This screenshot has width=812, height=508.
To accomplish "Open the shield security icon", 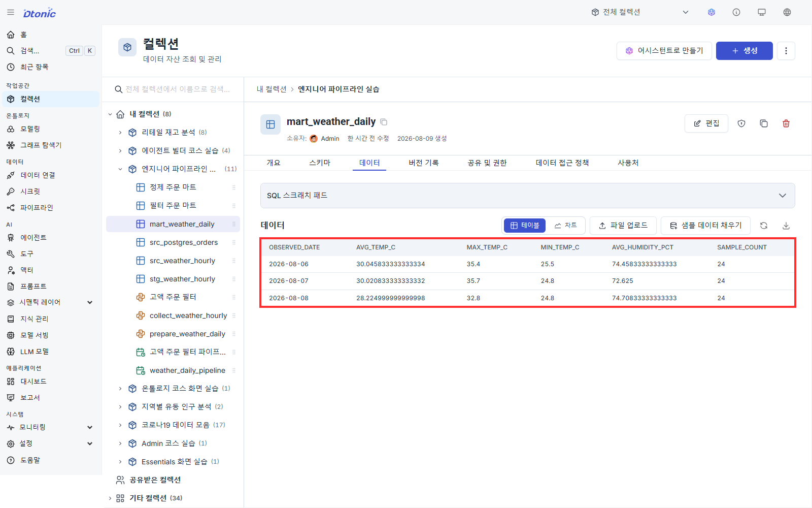I will click(x=741, y=123).
